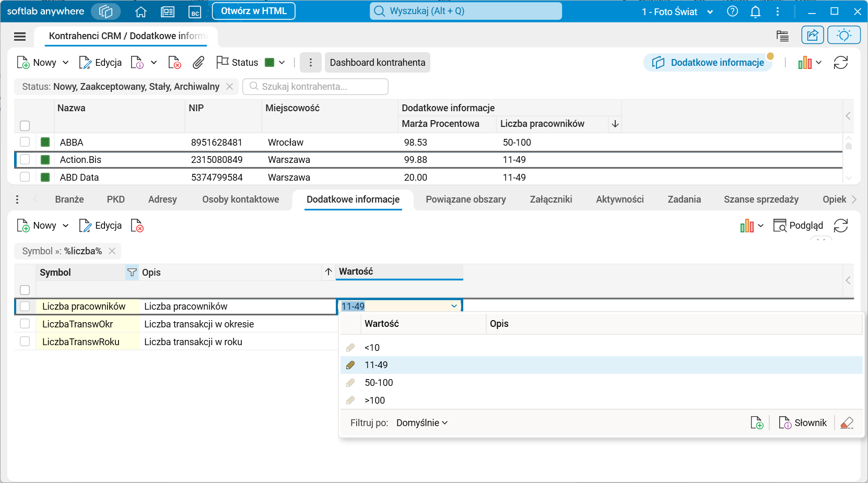
Task: Expand the top chart dropdown arrow
Action: pyautogui.click(x=818, y=63)
